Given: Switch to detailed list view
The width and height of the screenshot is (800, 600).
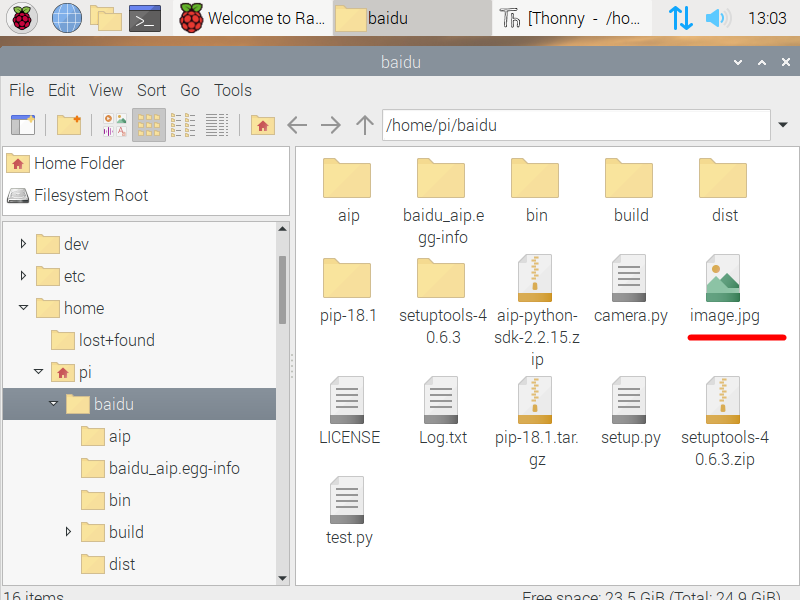Looking at the screenshot, I should point(217,125).
